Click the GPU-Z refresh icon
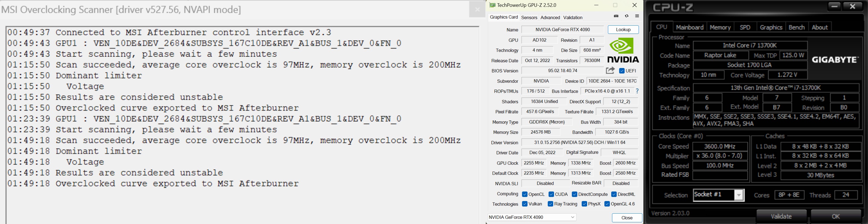Screen dimensions: 868x224 pos(626,16)
